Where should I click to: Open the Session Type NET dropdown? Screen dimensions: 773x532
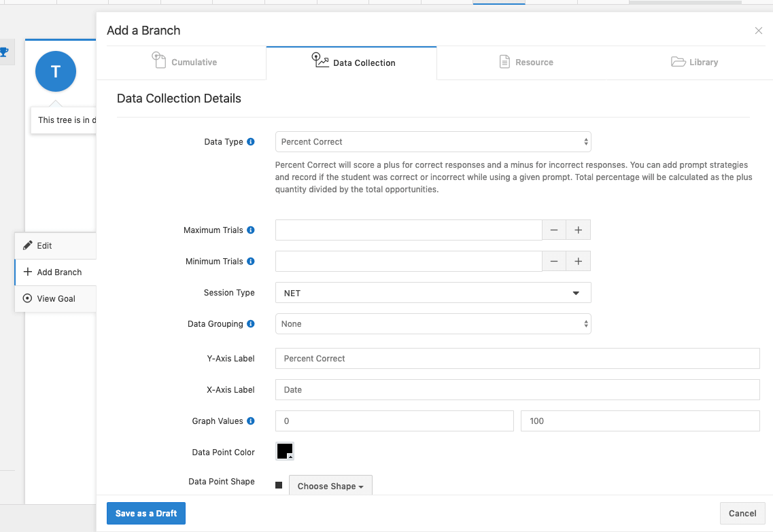pos(432,293)
